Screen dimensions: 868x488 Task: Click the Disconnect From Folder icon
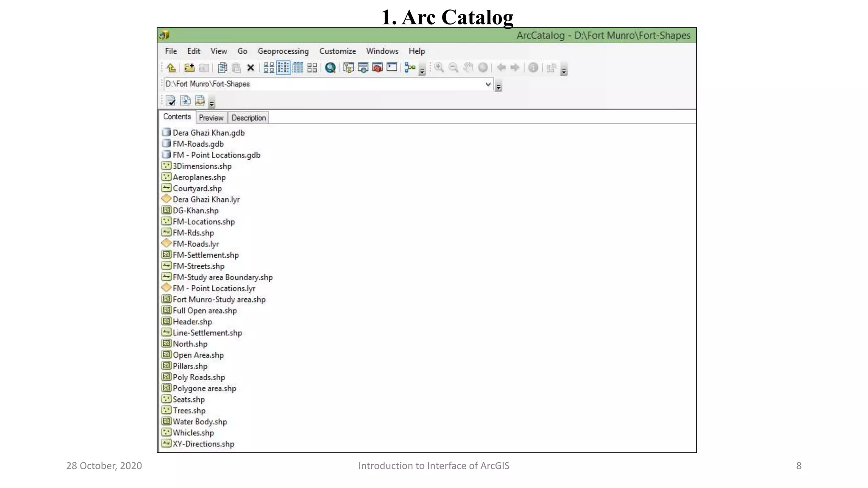pos(204,67)
